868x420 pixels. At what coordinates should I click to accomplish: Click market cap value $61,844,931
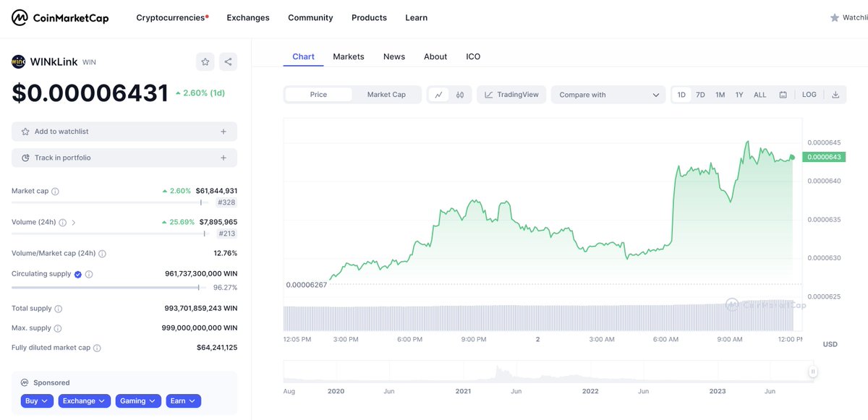pos(216,191)
